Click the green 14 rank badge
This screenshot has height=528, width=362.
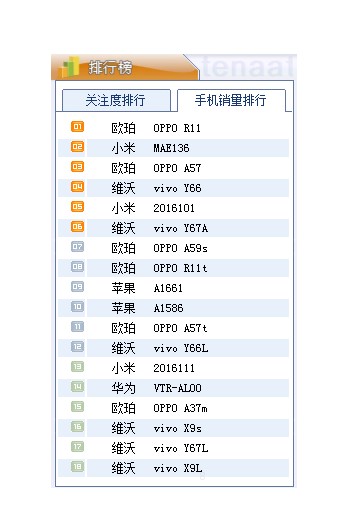[x=77, y=387]
